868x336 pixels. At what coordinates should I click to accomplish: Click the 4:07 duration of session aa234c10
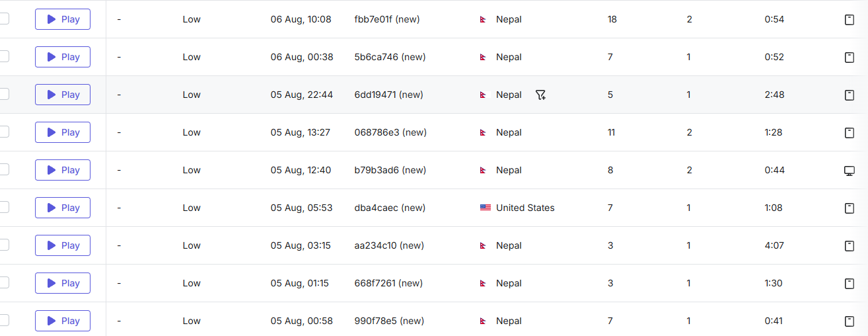pyautogui.click(x=774, y=245)
